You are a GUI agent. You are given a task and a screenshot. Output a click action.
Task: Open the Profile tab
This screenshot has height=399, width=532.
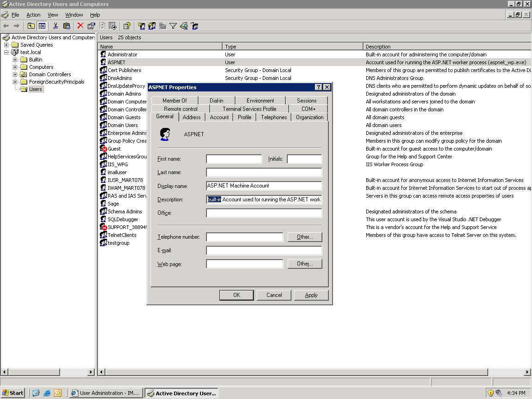point(245,117)
